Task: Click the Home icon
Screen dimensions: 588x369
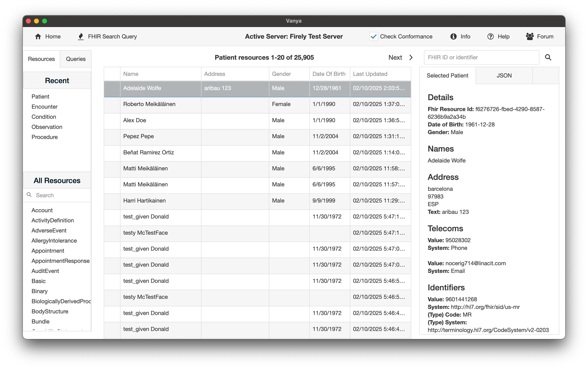Action: click(x=38, y=36)
